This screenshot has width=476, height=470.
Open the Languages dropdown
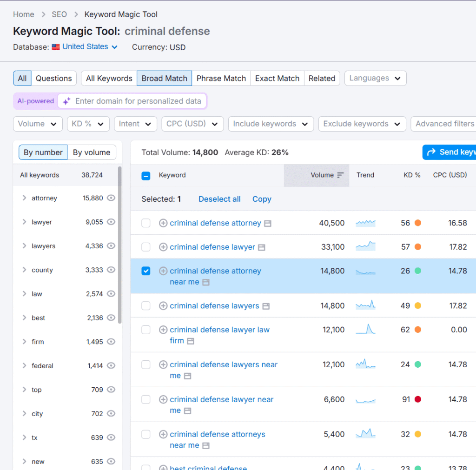[375, 78]
